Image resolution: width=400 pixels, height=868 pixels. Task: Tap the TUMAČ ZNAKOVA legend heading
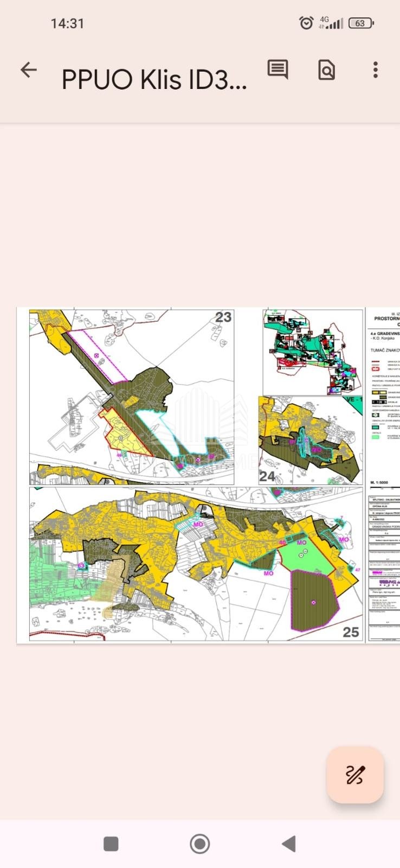click(385, 350)
